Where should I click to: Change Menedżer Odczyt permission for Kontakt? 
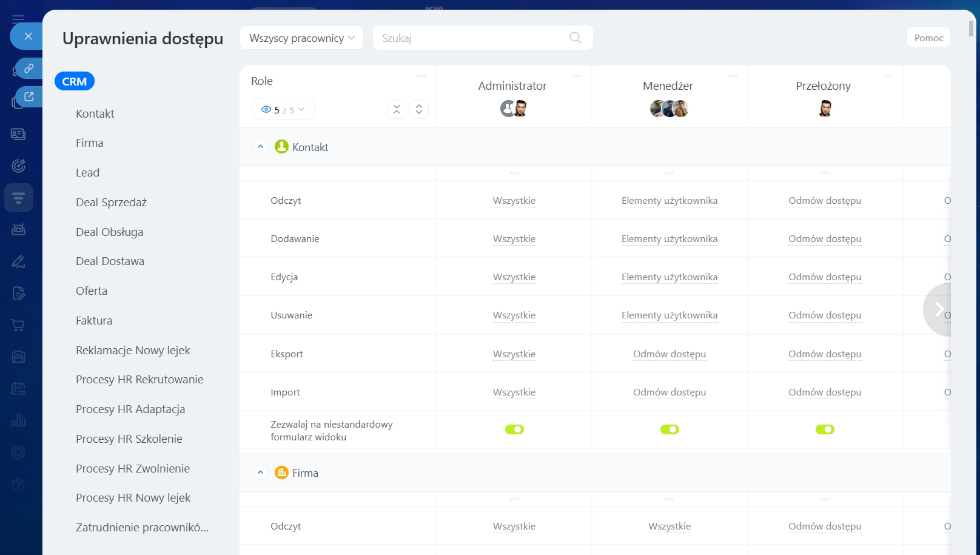point(669,201)
